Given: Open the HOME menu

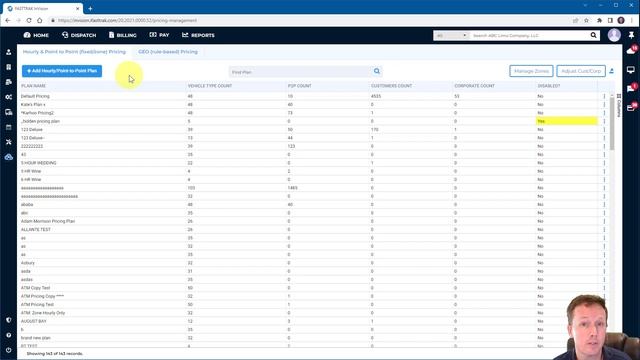Looking at the screenshot, I should point(36,35).
